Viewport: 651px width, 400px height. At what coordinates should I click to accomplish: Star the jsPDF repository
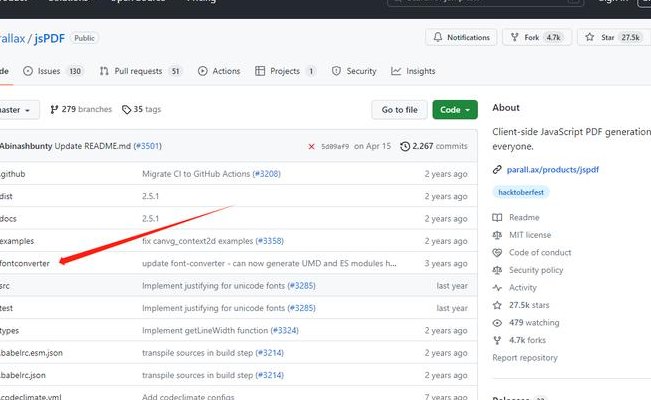604,37
